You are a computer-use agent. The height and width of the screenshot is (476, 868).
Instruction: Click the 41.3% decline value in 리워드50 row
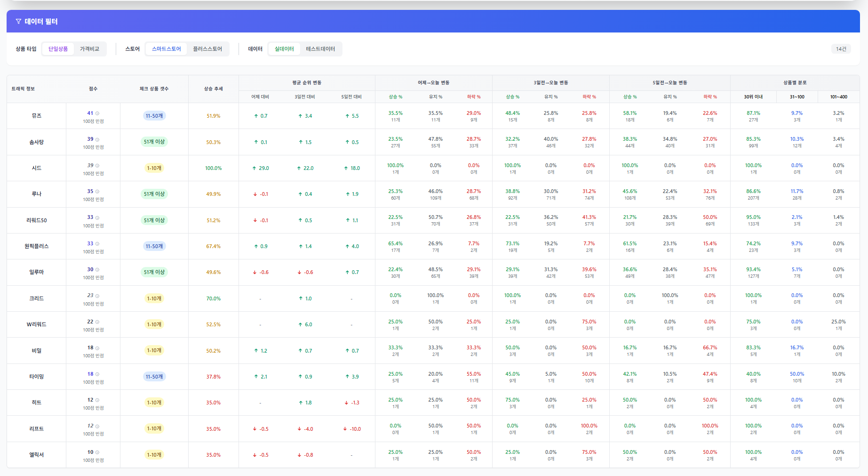point(589,217)
